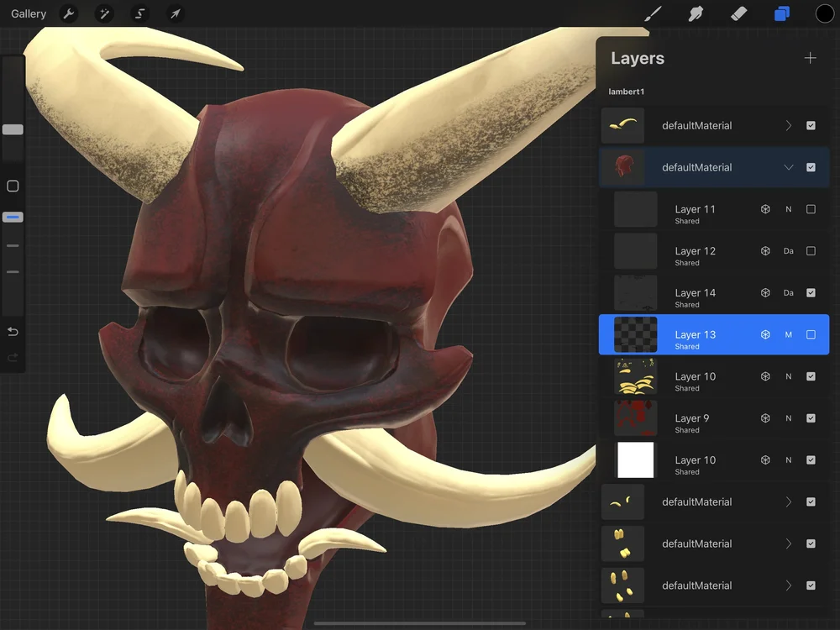Tap the red skull defaultMaterial thumbnail
The image size is (840, 630).
click(622, 167)
